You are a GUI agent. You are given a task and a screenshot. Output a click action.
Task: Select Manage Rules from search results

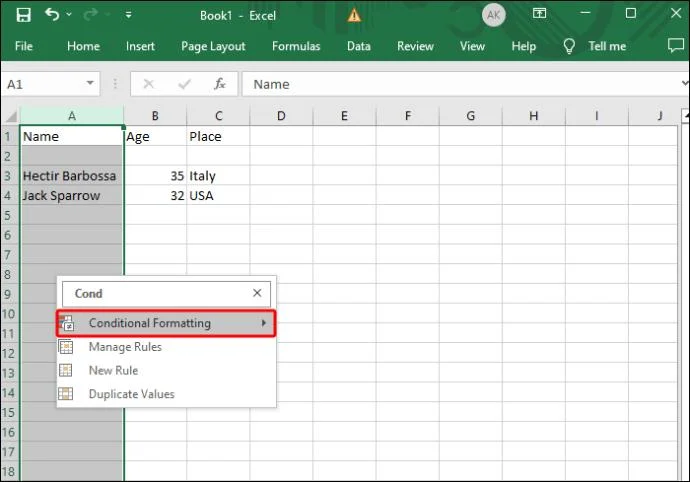tap(125, 347)
